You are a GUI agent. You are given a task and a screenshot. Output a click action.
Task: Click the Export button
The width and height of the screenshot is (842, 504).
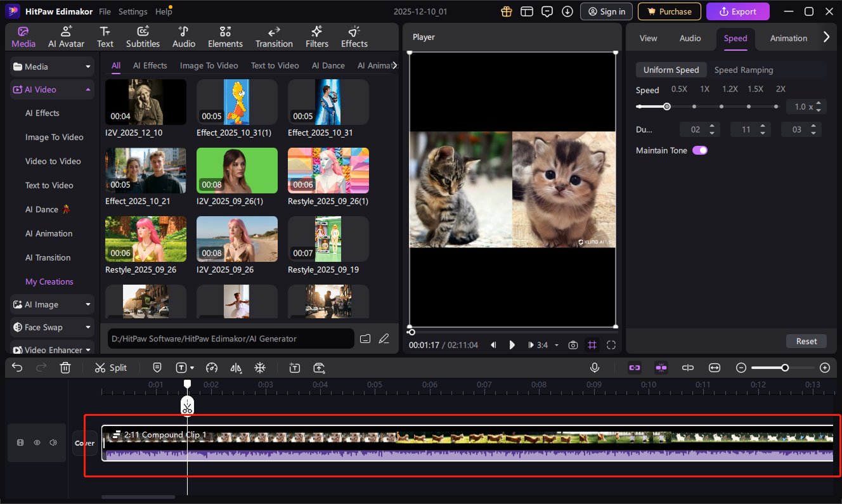point(737,11)
